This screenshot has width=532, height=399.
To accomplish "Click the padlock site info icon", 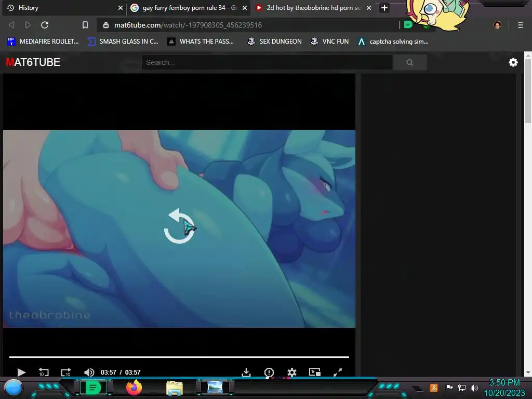I will click(106, 25).
